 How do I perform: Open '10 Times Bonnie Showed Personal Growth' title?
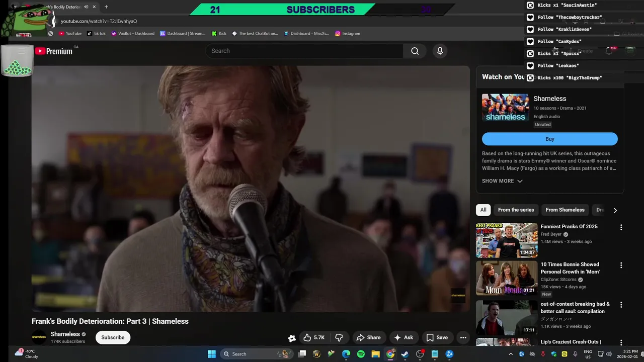570,268
